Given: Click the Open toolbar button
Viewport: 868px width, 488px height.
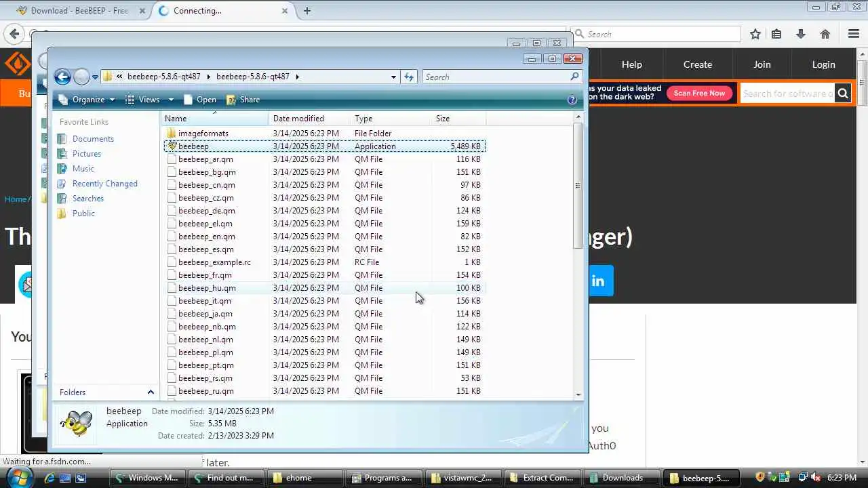Looking at the screenshot, I should [200, 100].
